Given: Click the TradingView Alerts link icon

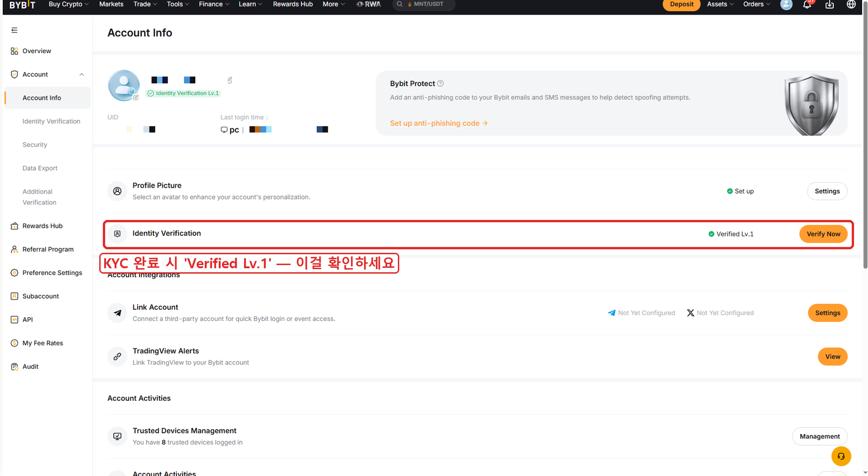Looking at the screenshot, I should point(117,357).
